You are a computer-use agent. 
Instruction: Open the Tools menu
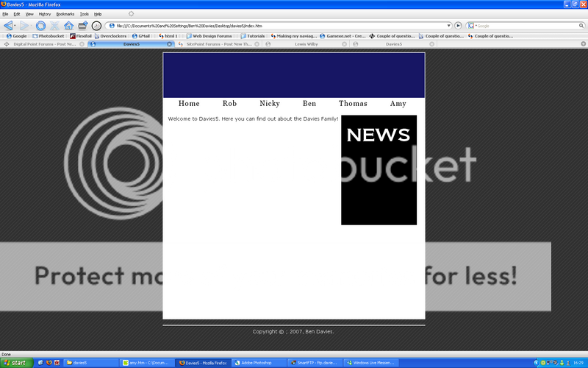point(85,14)
